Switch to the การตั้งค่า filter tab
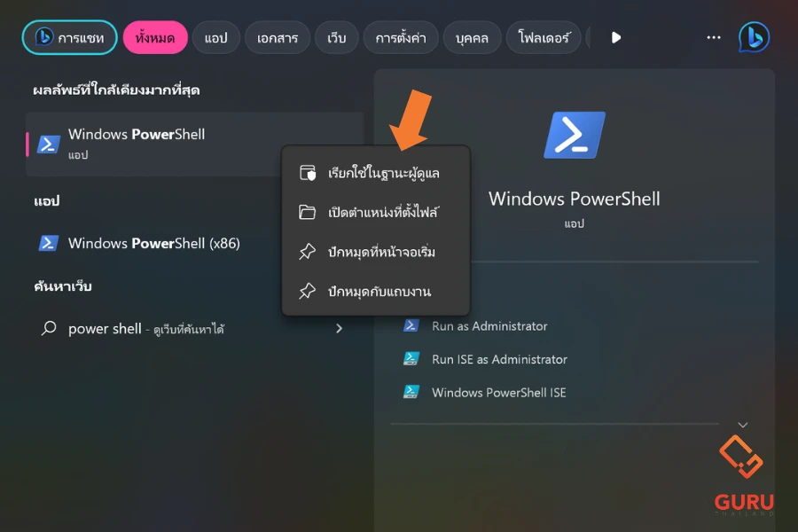Image resolution: width=798 pixels, height=532 pixels. click(x=399, y=37)
